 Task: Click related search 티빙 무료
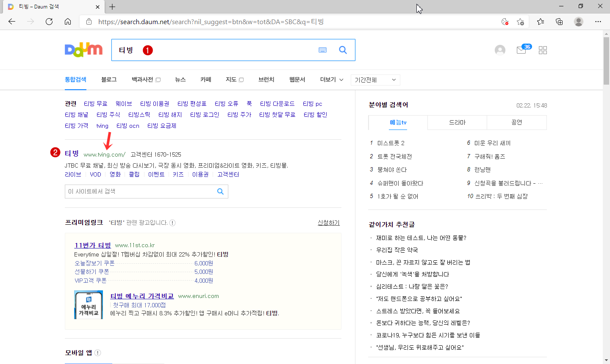[x=96, y=104]
